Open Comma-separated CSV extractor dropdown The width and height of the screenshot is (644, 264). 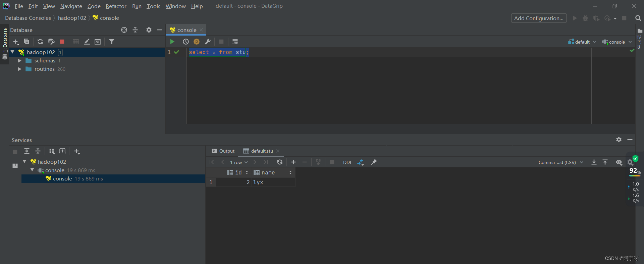pyautogui.click(x=561, y=162)
